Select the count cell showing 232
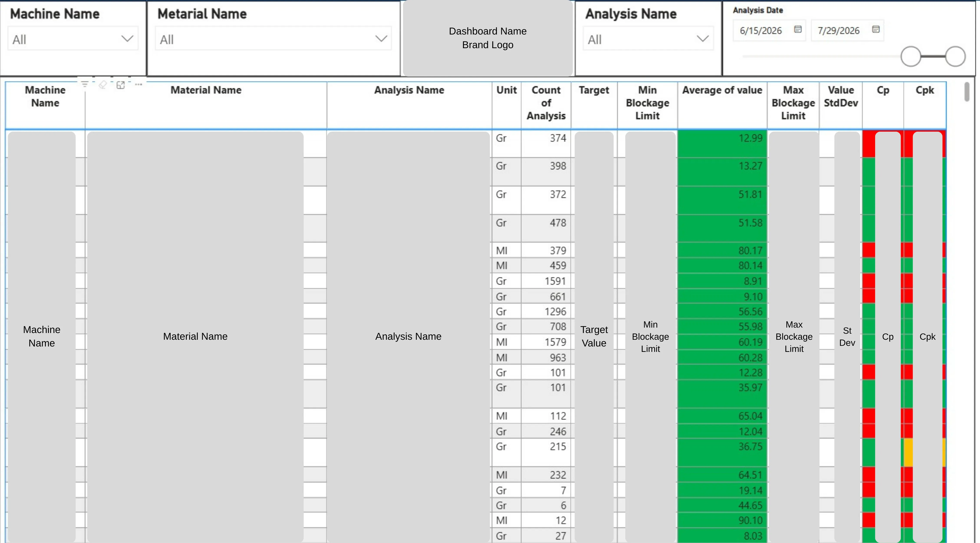This screenshot has width=980, height=543. tap(546, 474)
